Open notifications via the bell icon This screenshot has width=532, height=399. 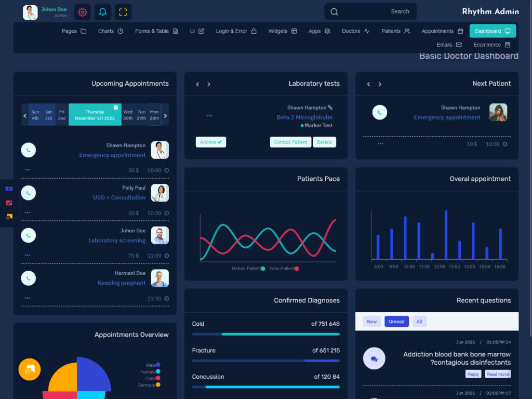point(102,11)
